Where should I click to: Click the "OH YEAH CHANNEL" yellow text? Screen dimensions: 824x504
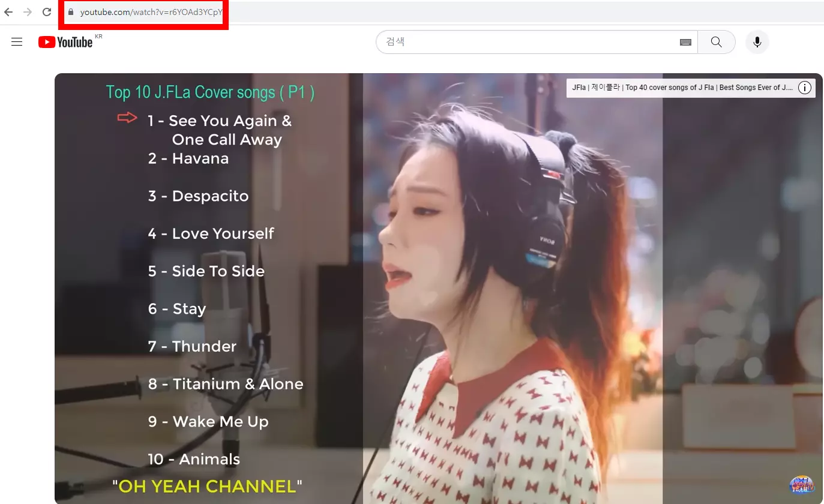pyautogui.click(x=207, y=486)
